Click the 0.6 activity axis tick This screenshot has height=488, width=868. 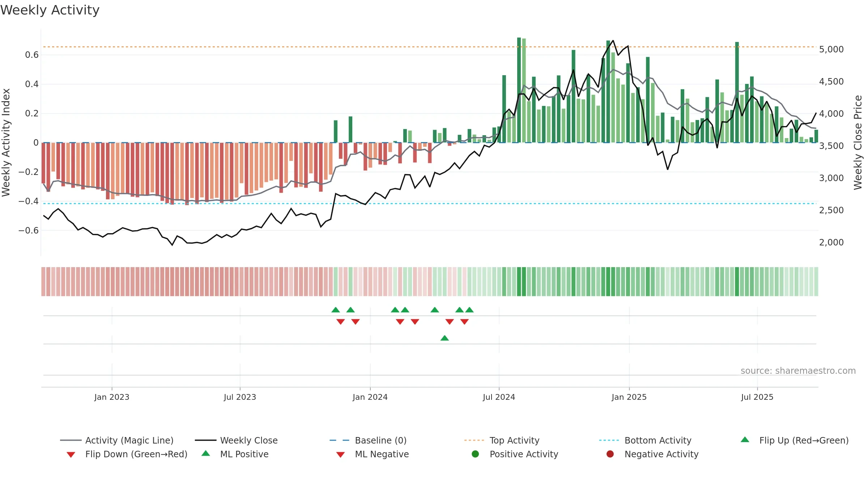pyautogui.click(x=32, y=55)
